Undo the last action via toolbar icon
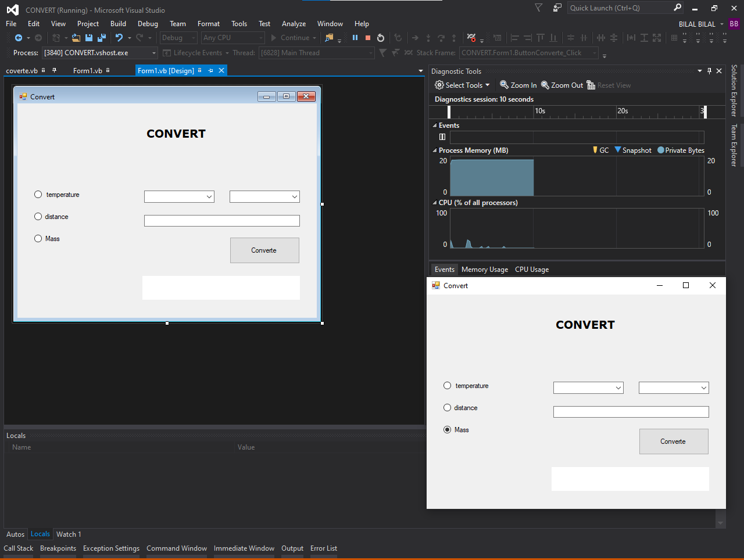Viewport: 744px width, 560px height. pos(120,38)
